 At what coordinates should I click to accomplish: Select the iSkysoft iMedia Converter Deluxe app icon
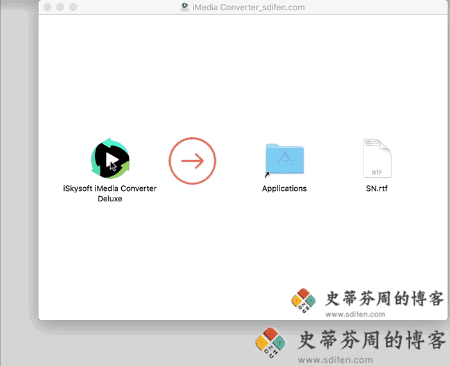110,159
